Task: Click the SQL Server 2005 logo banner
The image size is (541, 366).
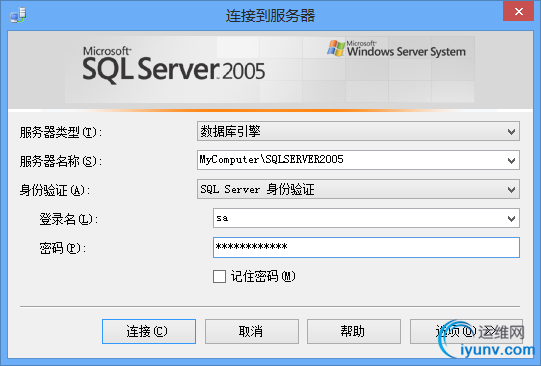Action: (174, 66)
